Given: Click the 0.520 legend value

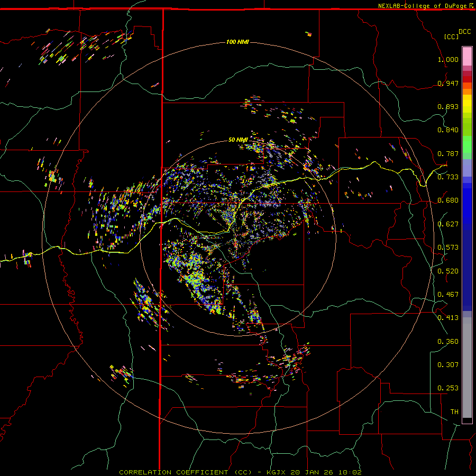Looking at the screenshot, I should (448, 271).
